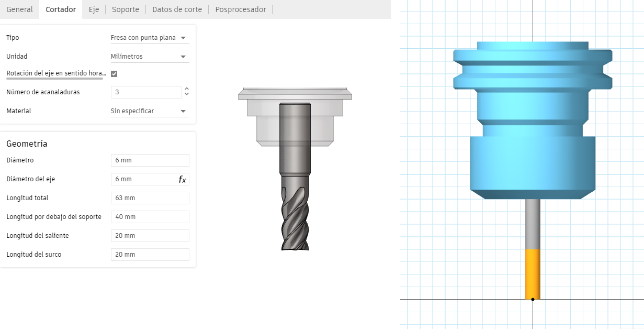This screenshot has width=644, height=329.
Task: Select the Longitud por debajo del soporte field
Action: (x=150, y=217)
